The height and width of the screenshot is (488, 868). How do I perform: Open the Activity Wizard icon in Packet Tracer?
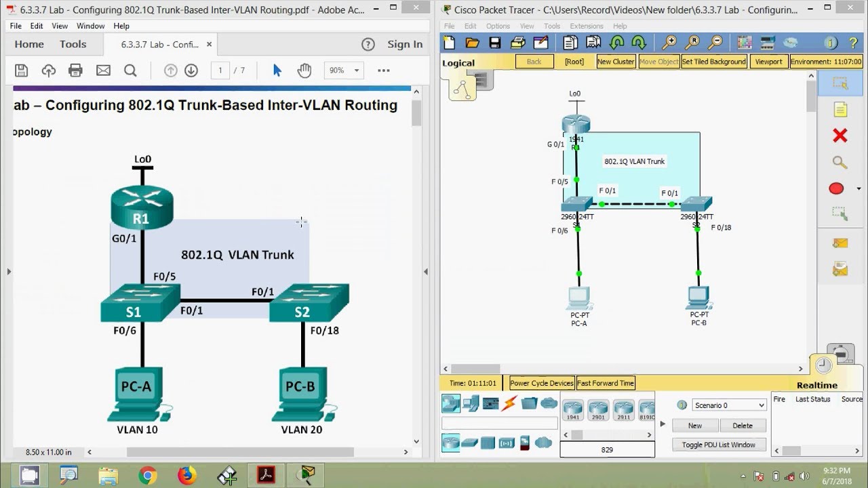click(x=540, y=43)
